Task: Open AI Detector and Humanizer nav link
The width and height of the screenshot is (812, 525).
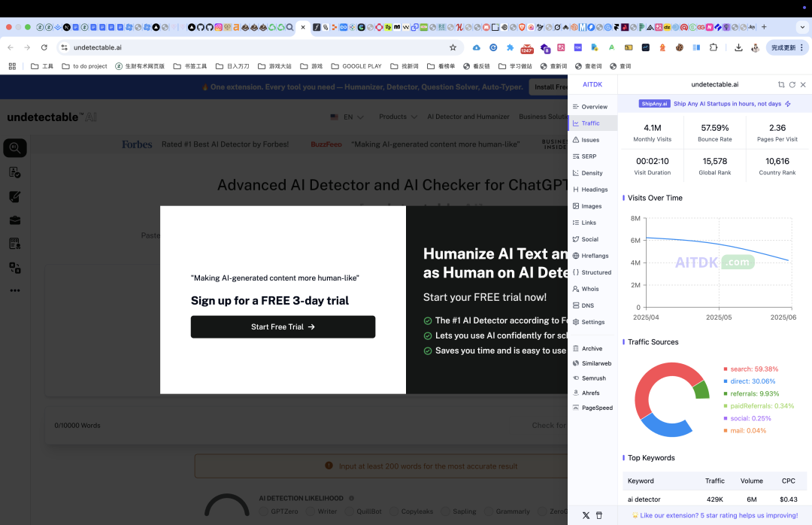Action: (x=468, y=117)
